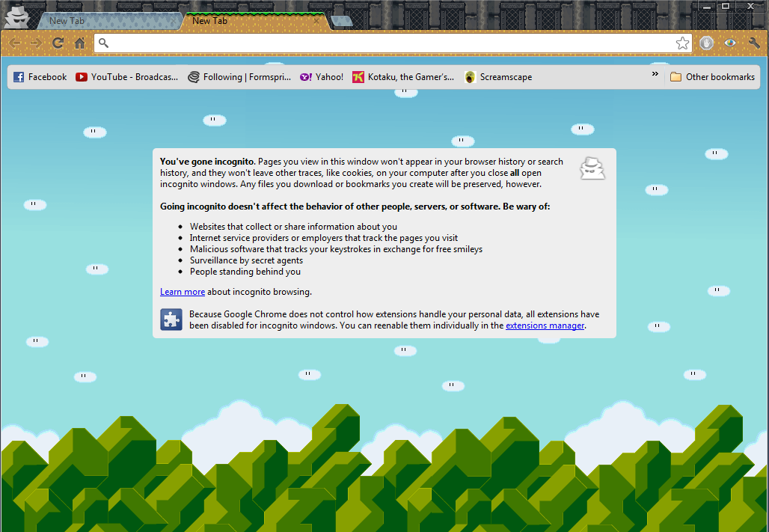Close the first New Tab
The height and width of the screenshot is (532, 769).
tap(173, 22)
